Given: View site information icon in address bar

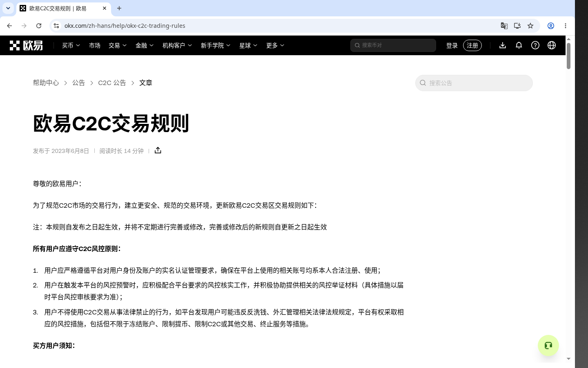Looking at the screenshot, I should coord(56,26).
